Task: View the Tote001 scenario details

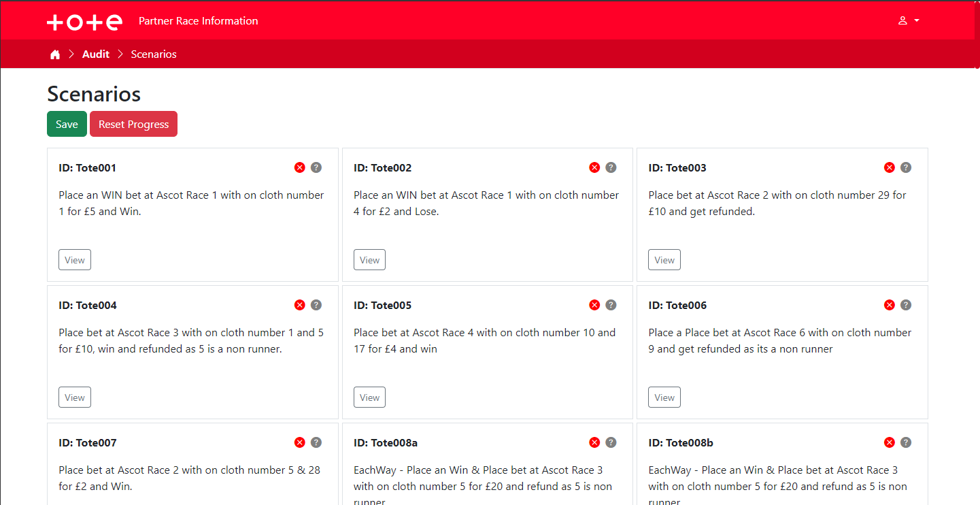Action: (75, 260)
